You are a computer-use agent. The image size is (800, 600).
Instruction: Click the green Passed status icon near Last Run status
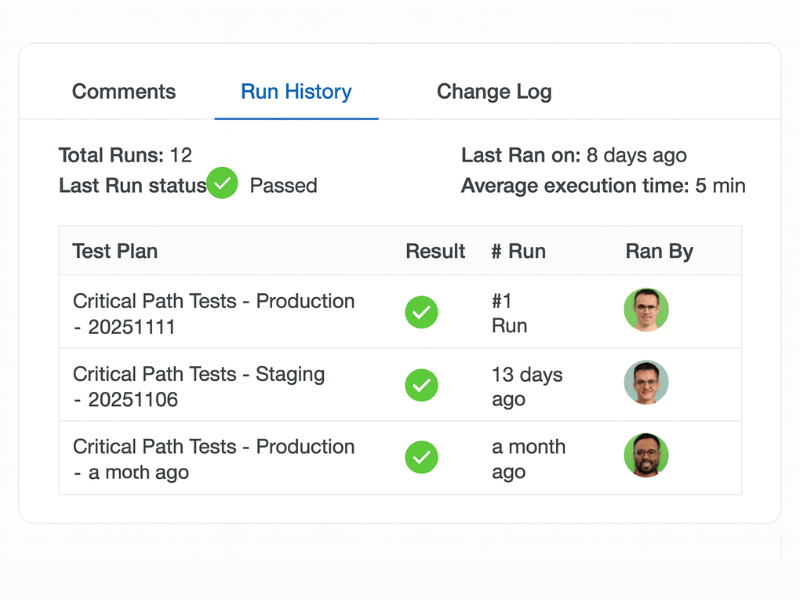pyautogui.click(x=222, y=184)
